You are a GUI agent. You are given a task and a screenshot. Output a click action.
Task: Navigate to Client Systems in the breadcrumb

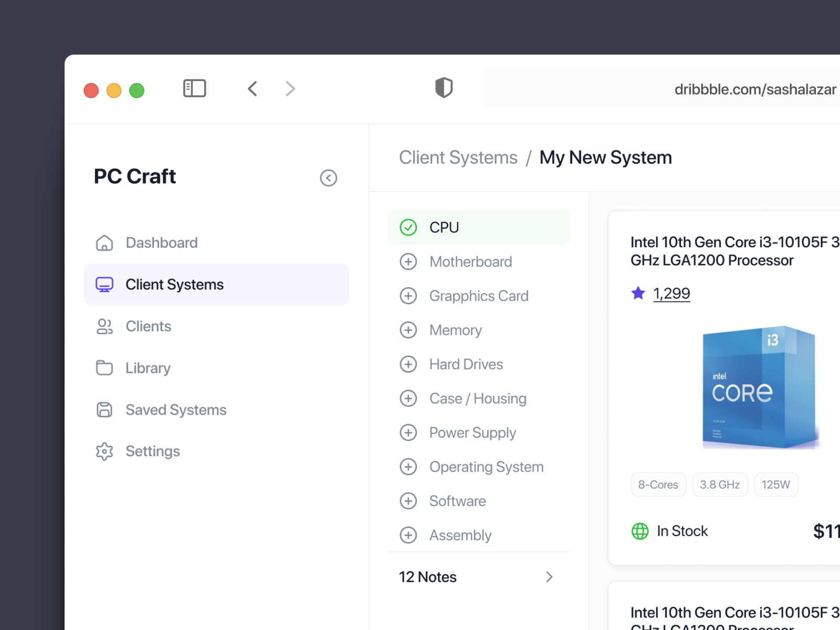(458, 157)
